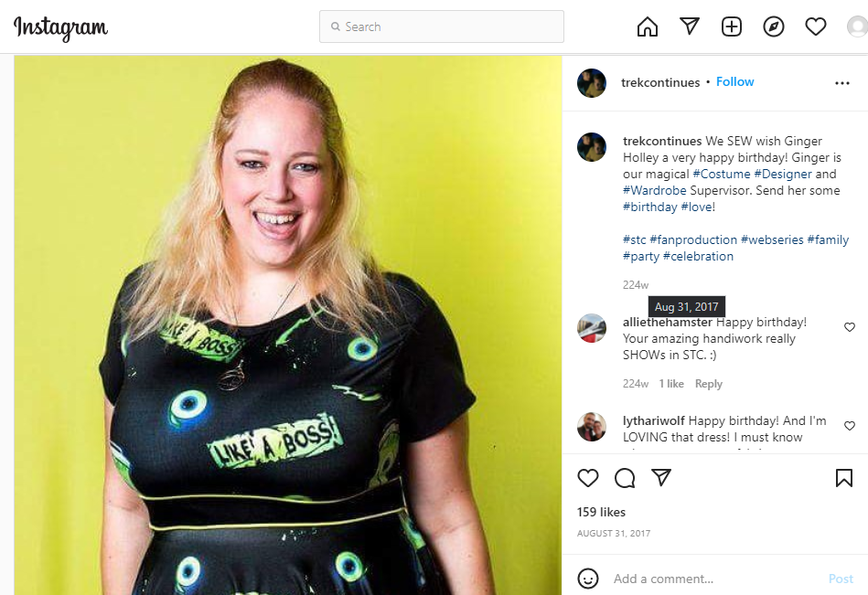Save post with the bookmark icon
This screenshot has height=595, width=868.
click(843, 478)
